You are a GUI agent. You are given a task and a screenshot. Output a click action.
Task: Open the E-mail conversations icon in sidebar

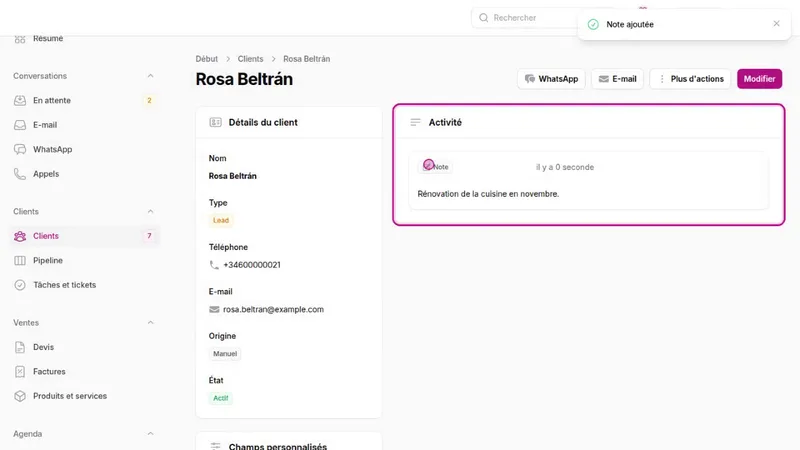click(x=20, y=125)
